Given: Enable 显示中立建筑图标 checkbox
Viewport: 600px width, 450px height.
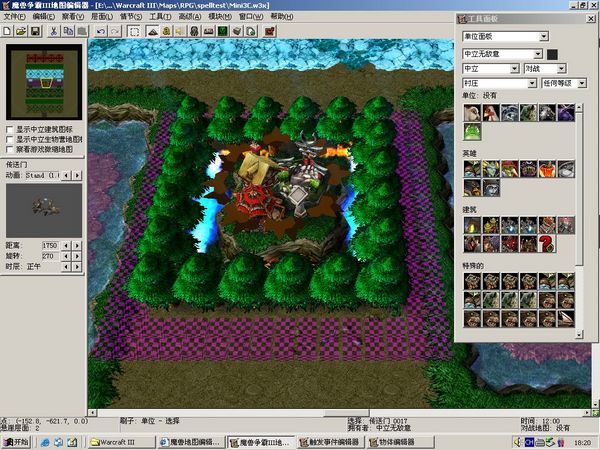Looking at the screenshot, I should (10, 129).
